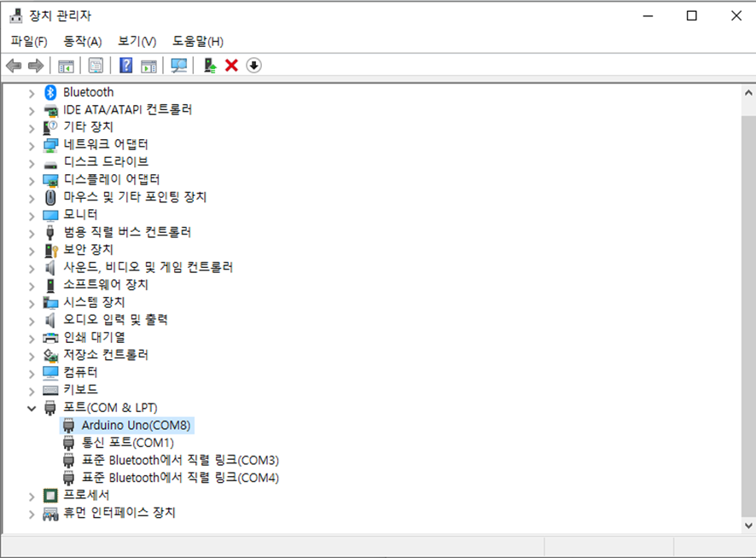Viewport: 756px width, 558px height.
Task: Click the show/hide console tree icon
Action: click(x=66, y=66)
